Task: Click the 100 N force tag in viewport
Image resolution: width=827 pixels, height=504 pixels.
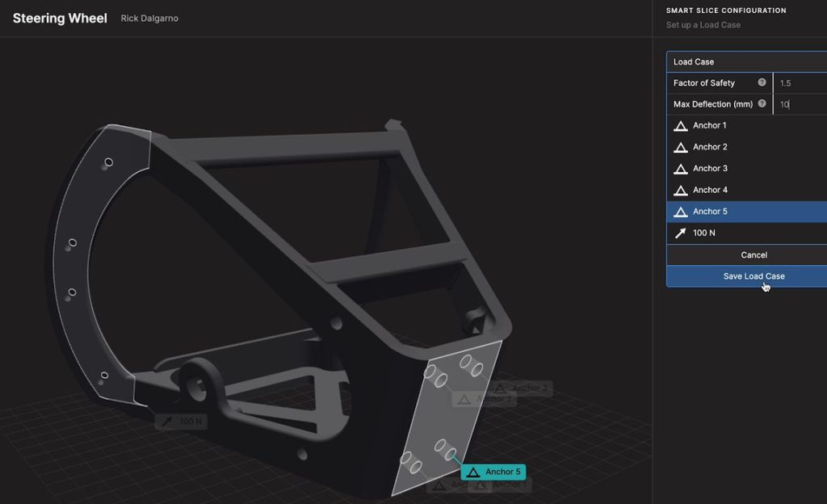Action: pos(182,422)
